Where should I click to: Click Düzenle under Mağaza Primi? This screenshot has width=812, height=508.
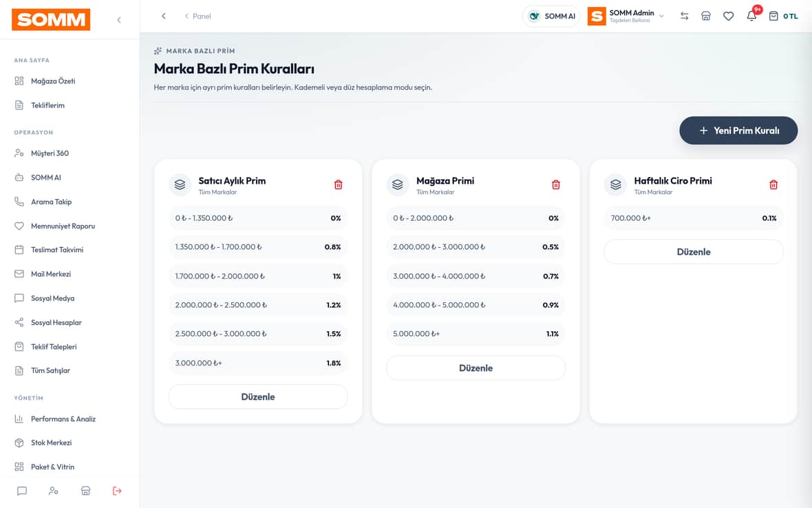click(476, 368)
